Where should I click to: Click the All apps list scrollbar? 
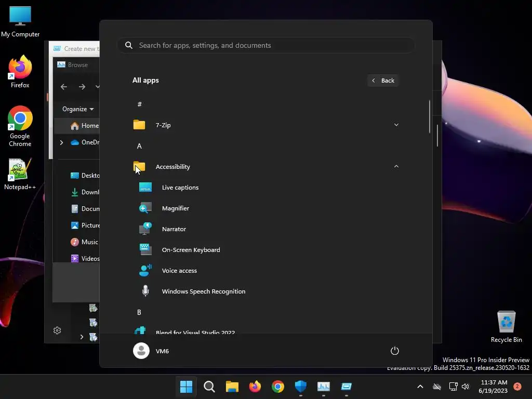click(x=430, y=116)
